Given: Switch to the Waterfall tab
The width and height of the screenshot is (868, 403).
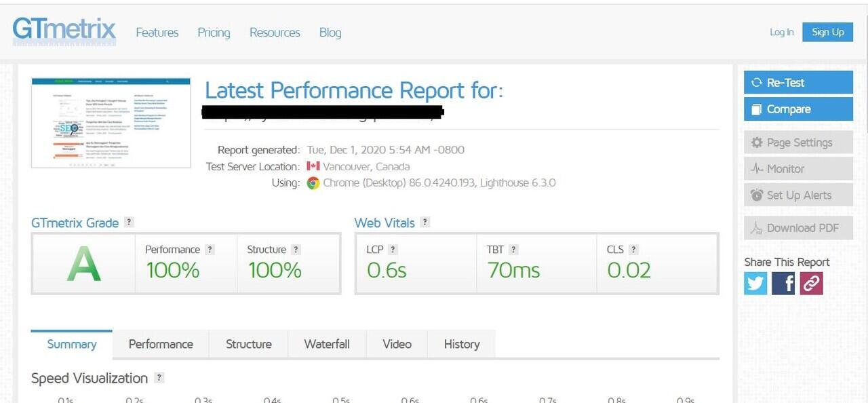Looking at the screenshot, I should coord(327,344).
